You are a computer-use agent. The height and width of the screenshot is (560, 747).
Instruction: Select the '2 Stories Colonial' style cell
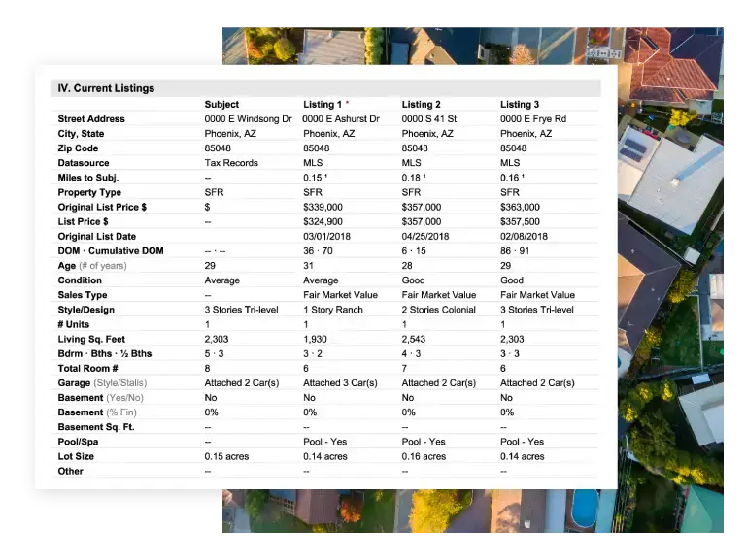[438, 310]
